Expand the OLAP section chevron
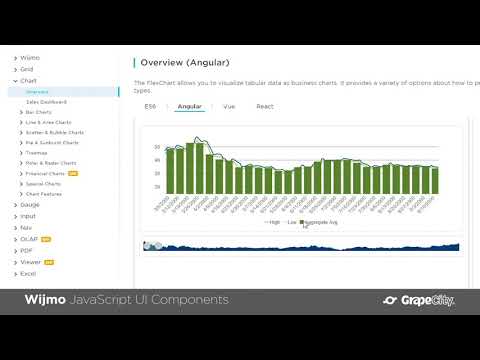Image resolution: width=480 pixels, height=360 pixels. pyautogui.click(x=15, y=239)
